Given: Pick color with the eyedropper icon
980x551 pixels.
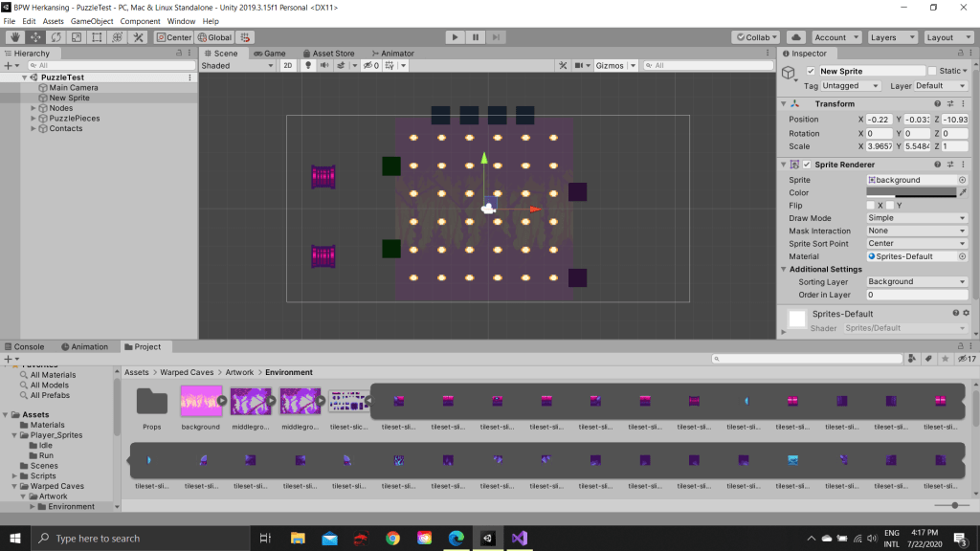Looking at the screenshot, I should [963, 192].
